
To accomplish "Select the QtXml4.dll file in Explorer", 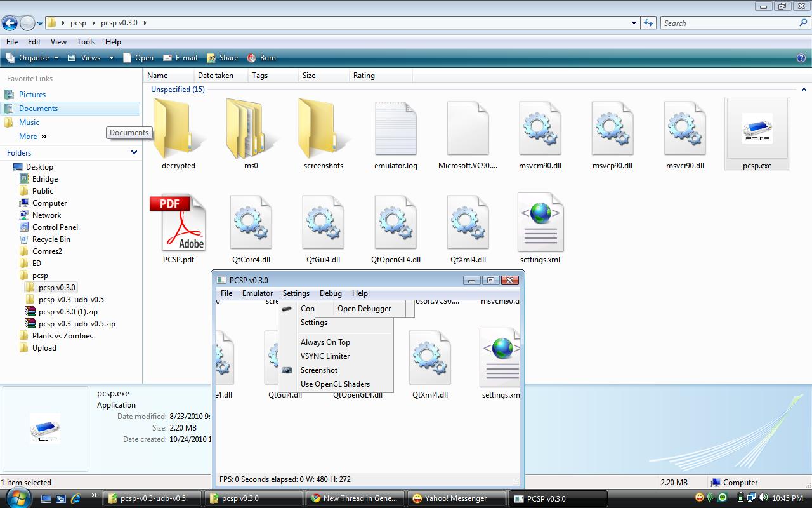I will (x=468, y=222).
